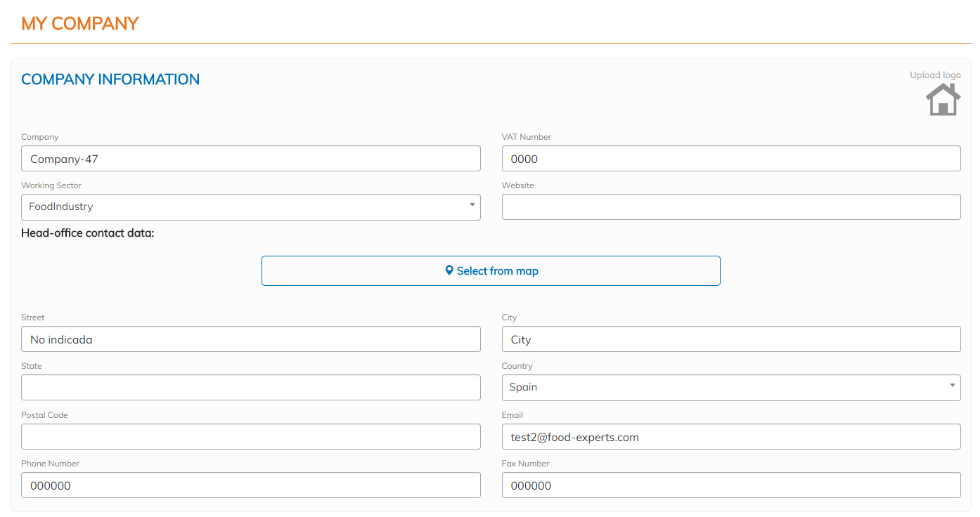Viewport: 980px width, 517px height.
Task: Click the map pin icon
Action: click(449, 270)
